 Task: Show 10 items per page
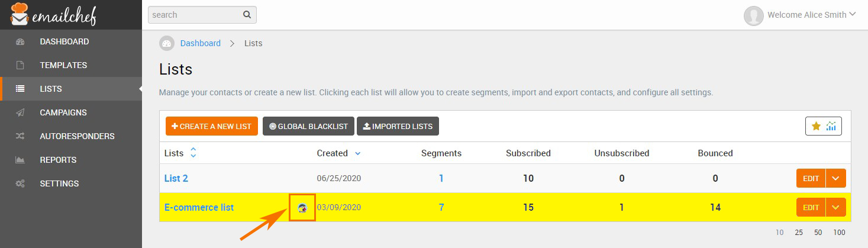coord(780,233)
